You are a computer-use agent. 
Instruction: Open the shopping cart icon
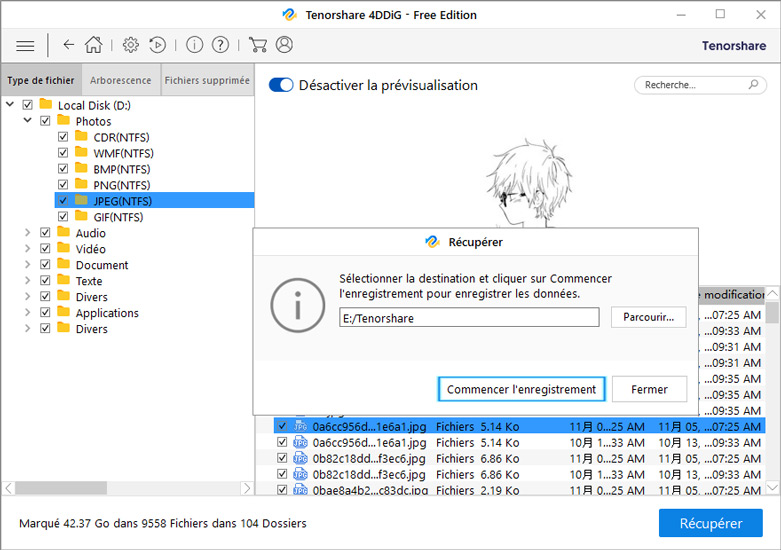point(258,45)
